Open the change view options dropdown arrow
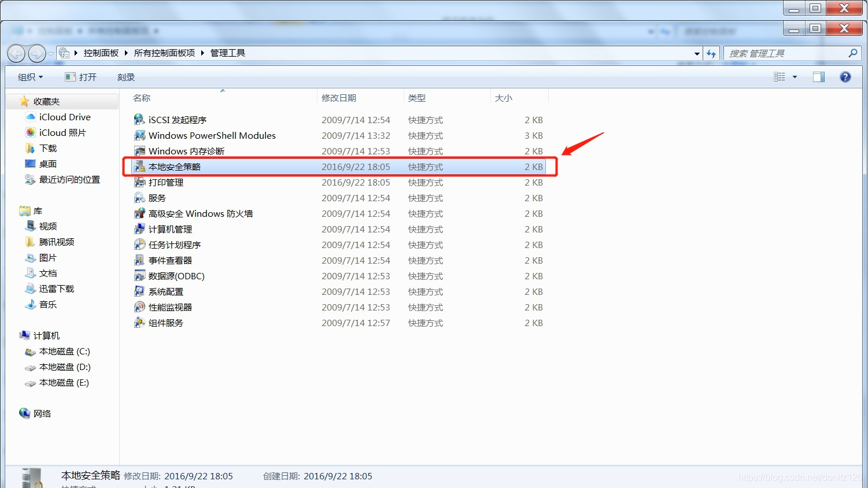The width and height of the screenshot is (868, 488). point(795,77)
